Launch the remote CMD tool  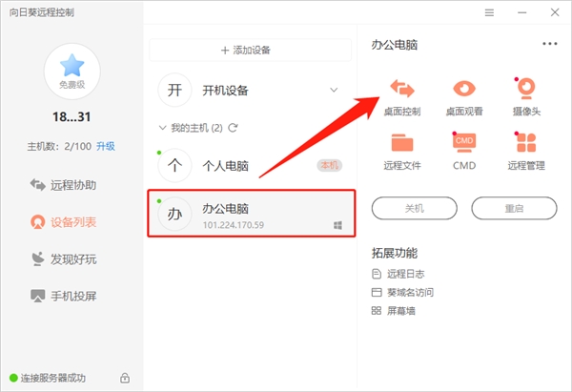(x=464, y=152)
